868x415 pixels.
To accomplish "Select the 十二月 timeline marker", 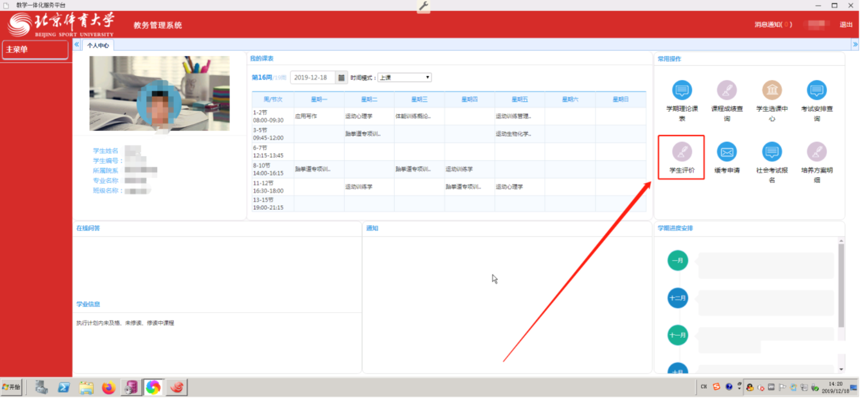I will [x=678, y=298].
